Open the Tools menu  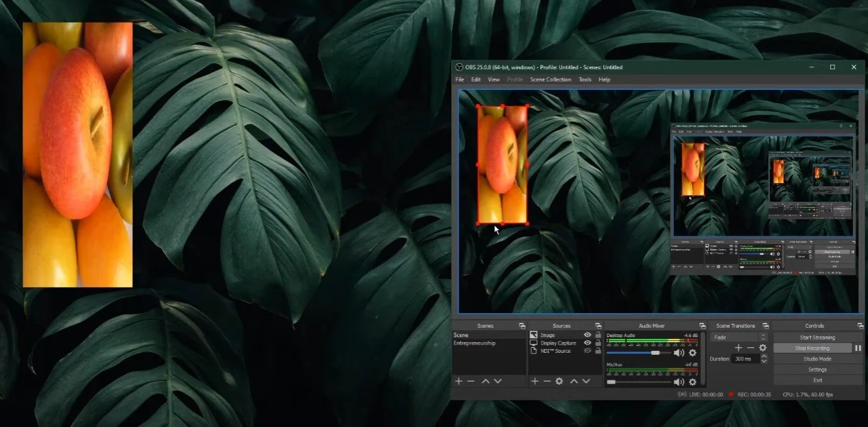(585, 79)
